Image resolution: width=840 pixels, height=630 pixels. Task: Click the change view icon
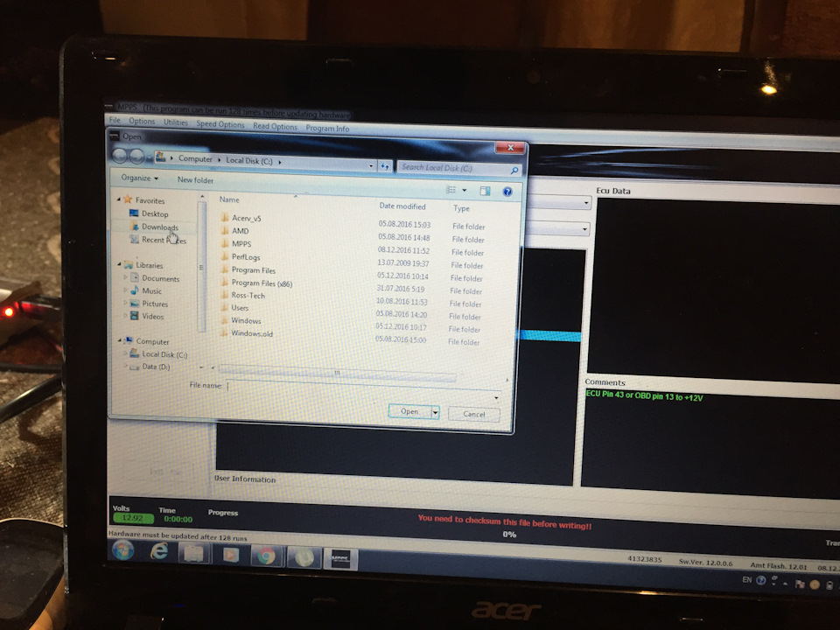click(451, 190)
